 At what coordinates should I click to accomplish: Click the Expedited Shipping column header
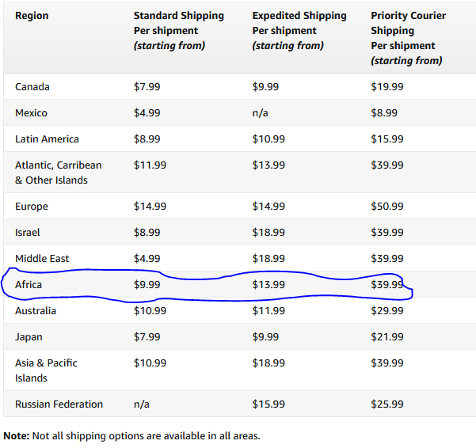pos(299,30)
